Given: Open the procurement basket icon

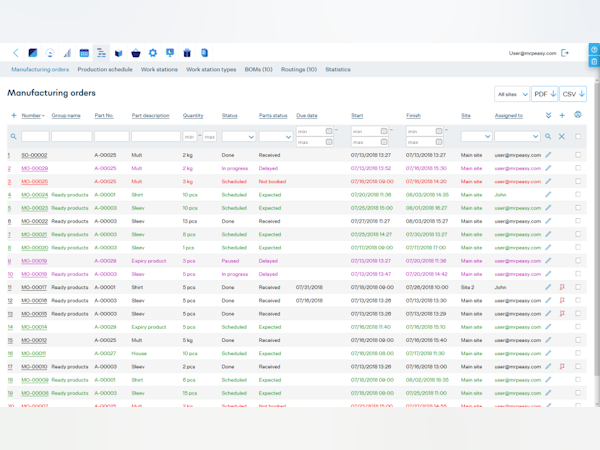Looking at the screenshot, I should click(136, 53).
